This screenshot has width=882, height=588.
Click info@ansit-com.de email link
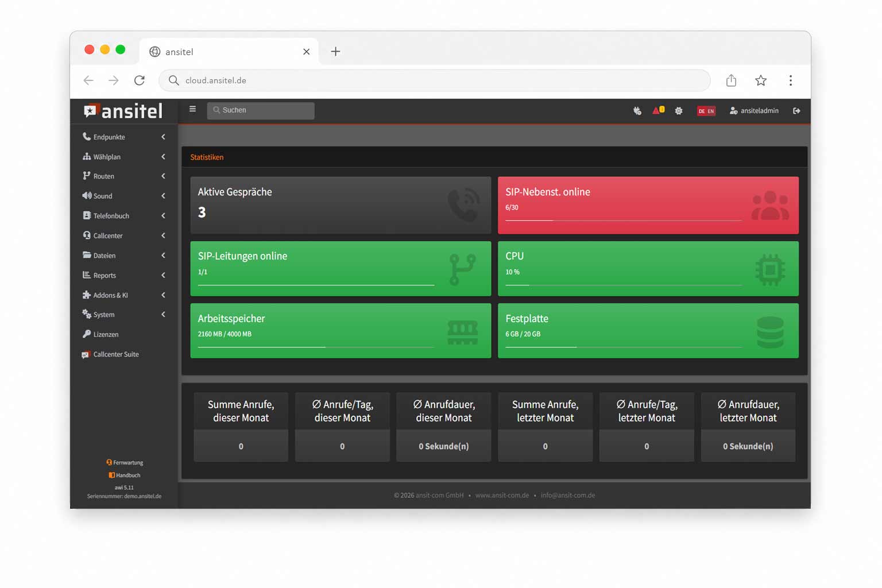tap(567, 495)
